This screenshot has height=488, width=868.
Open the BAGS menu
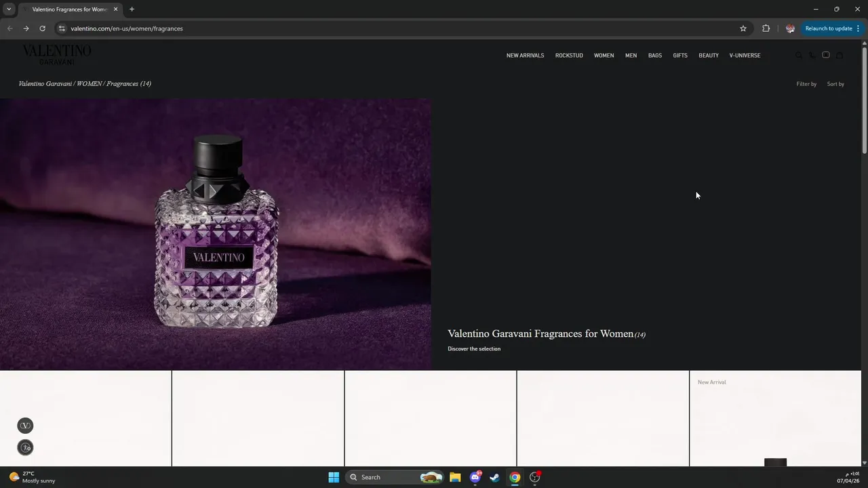click(x=655, y=56)
